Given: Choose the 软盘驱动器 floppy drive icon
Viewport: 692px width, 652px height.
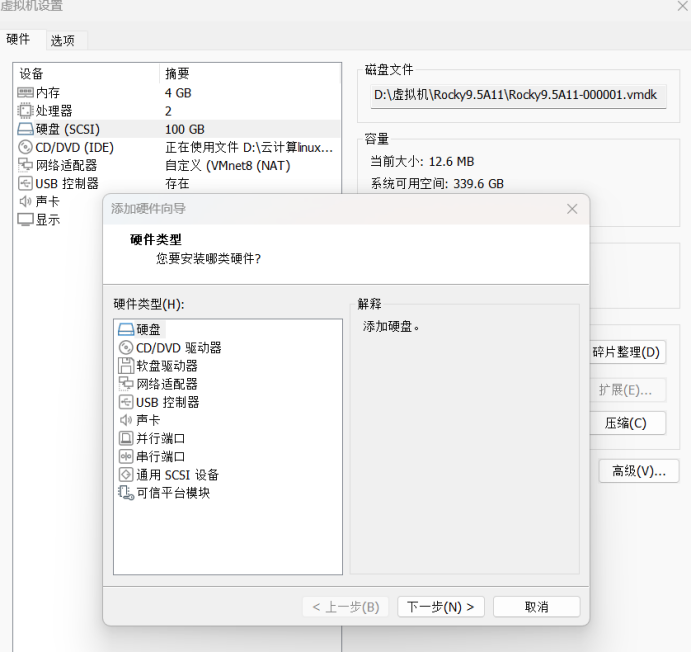Looking at the screenshot, I should click(x=126, y=366).
